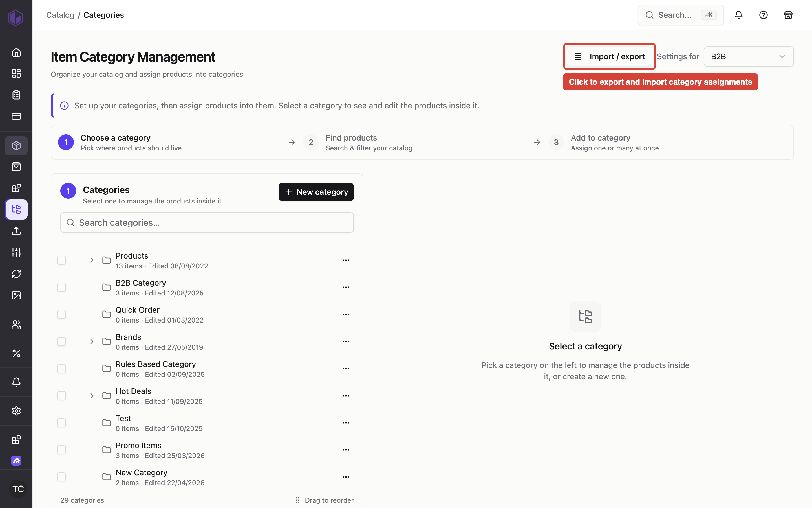Image resolution: width=812 pixels, height=508 pixels.
Task: Open the more options menu for Test
Action: coord(346,423)
